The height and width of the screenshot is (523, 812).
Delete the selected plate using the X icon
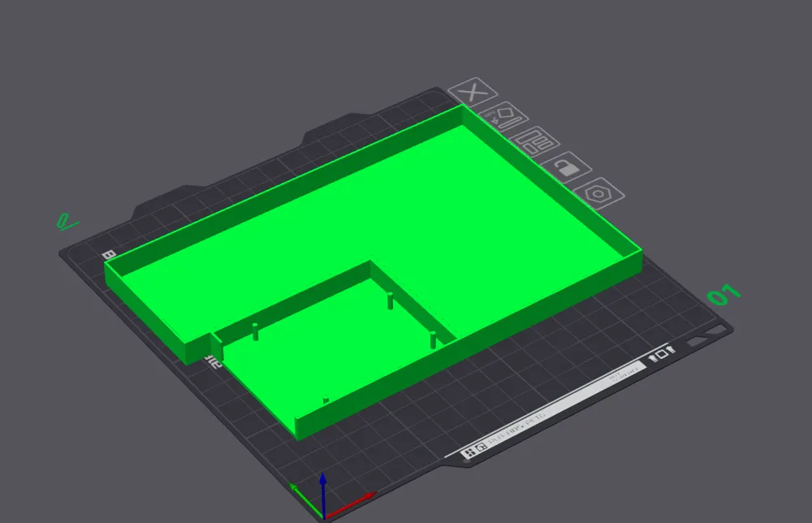pos(471,92)
